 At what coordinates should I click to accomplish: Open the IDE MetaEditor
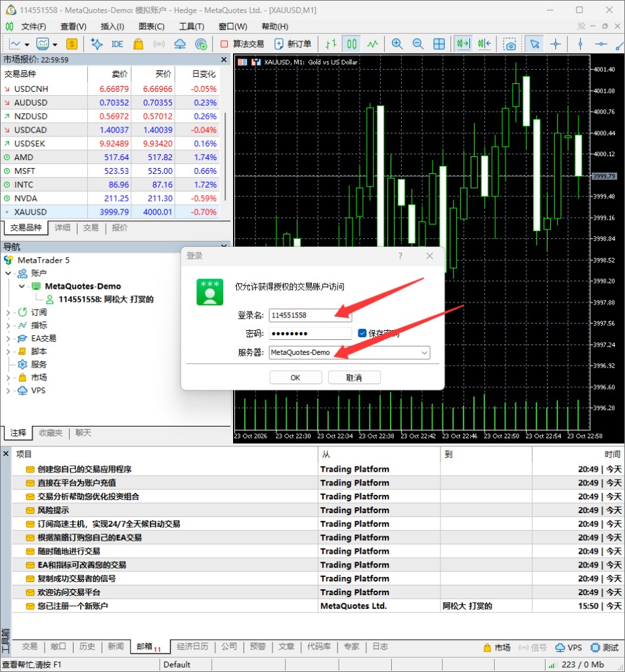117,44
